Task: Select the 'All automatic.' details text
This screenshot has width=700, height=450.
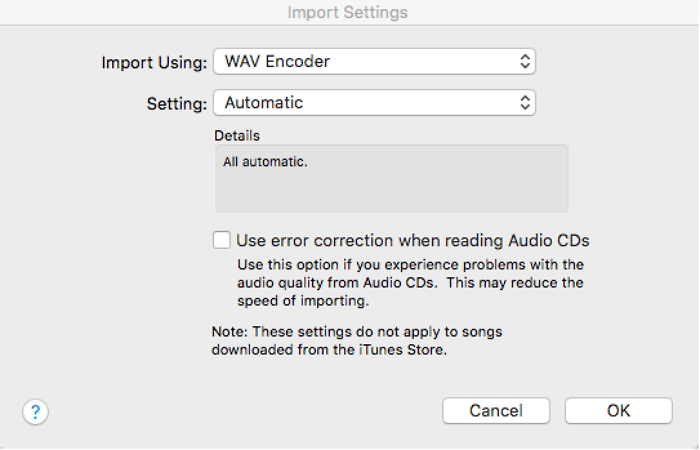Action: [265, 158]
